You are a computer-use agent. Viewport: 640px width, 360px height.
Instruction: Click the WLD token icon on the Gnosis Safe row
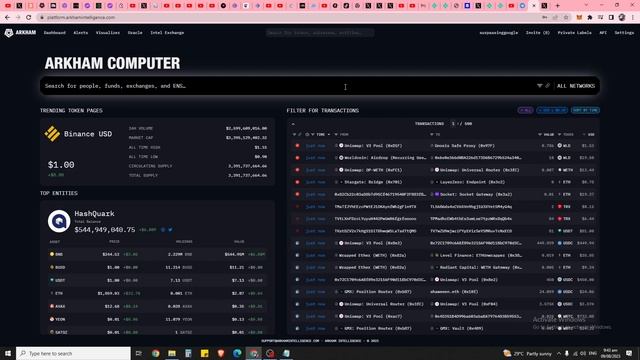pyautogui.click(x=560, y=146)
